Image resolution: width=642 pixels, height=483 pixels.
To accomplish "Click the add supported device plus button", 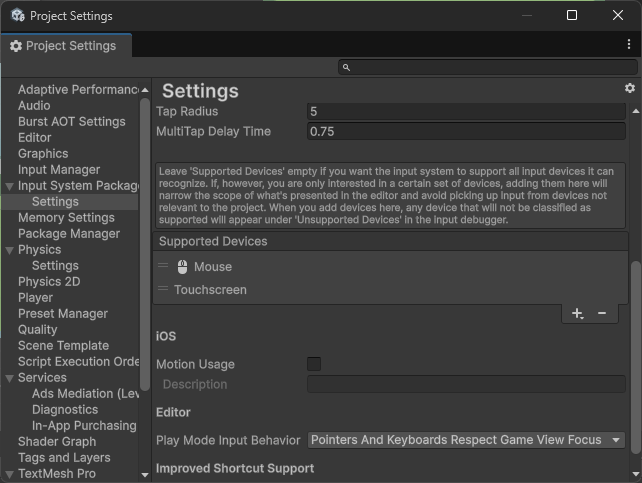I will coord(577,313).
